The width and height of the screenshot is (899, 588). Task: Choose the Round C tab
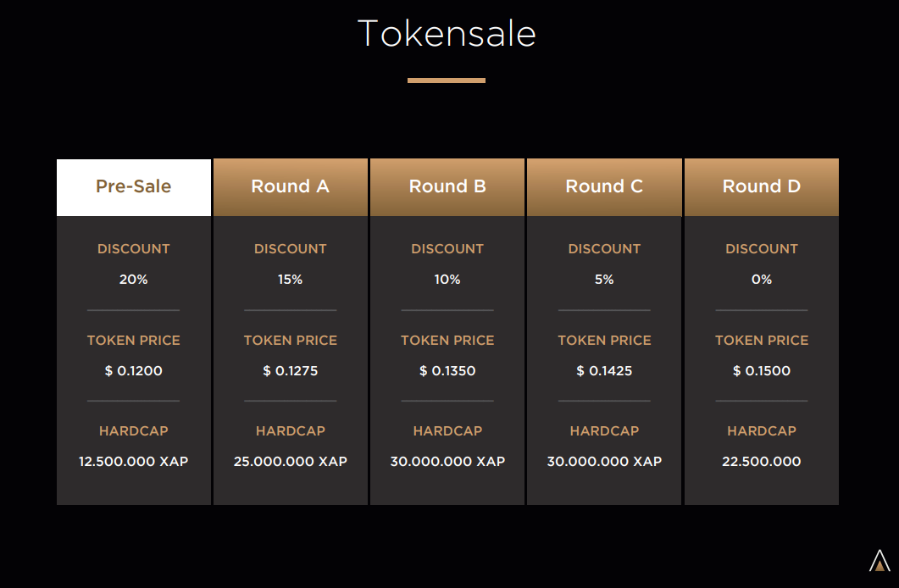point(604,187)
